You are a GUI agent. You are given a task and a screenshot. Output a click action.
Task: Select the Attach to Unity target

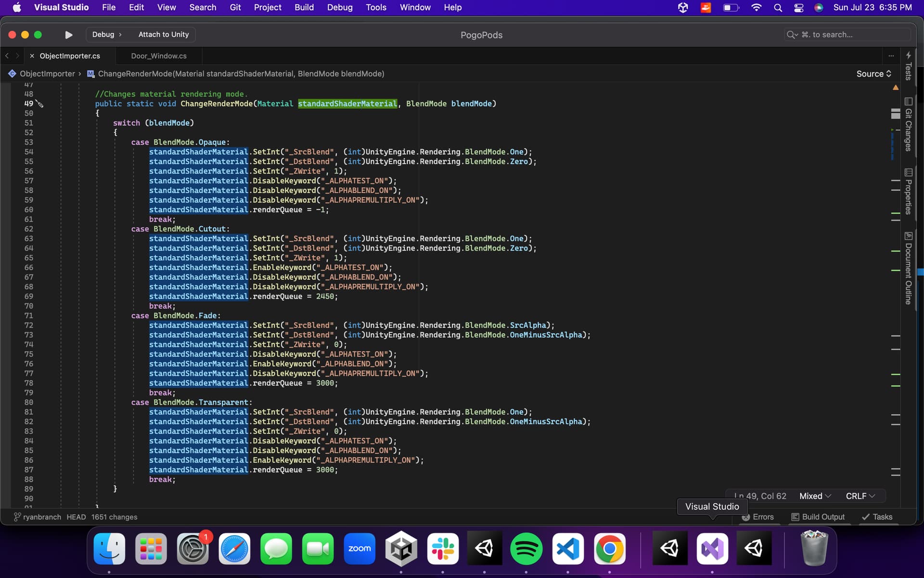pos(163,35)
